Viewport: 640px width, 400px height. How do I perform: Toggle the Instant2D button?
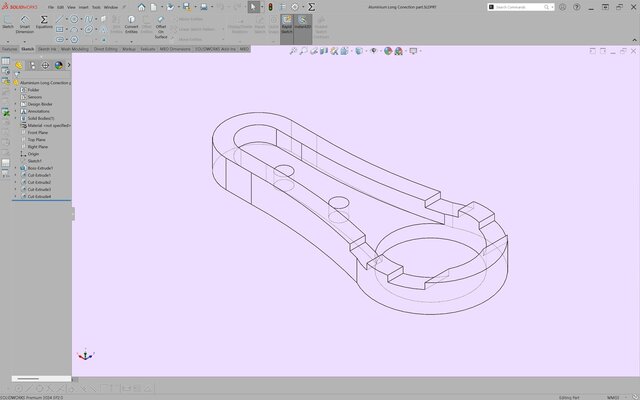click(x=304, y=24)
